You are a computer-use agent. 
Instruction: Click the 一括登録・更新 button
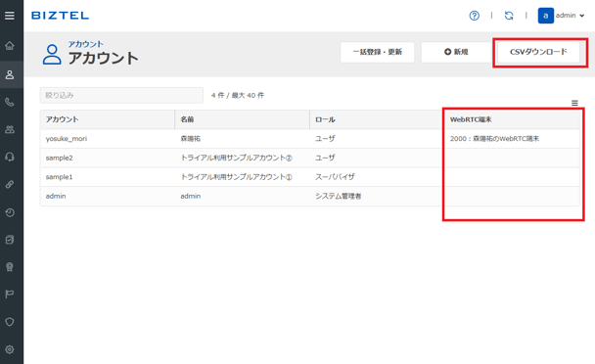tap(377, 52)
